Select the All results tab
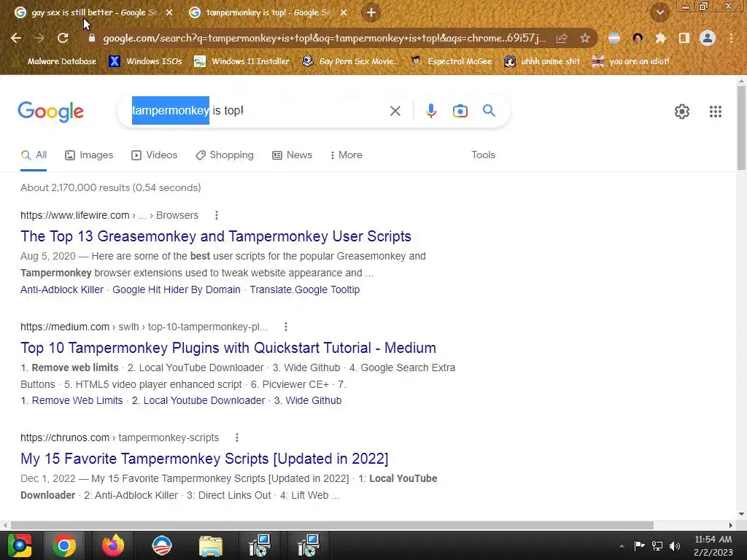The height and width of the screenshot is (560, 747). point(34,155)
